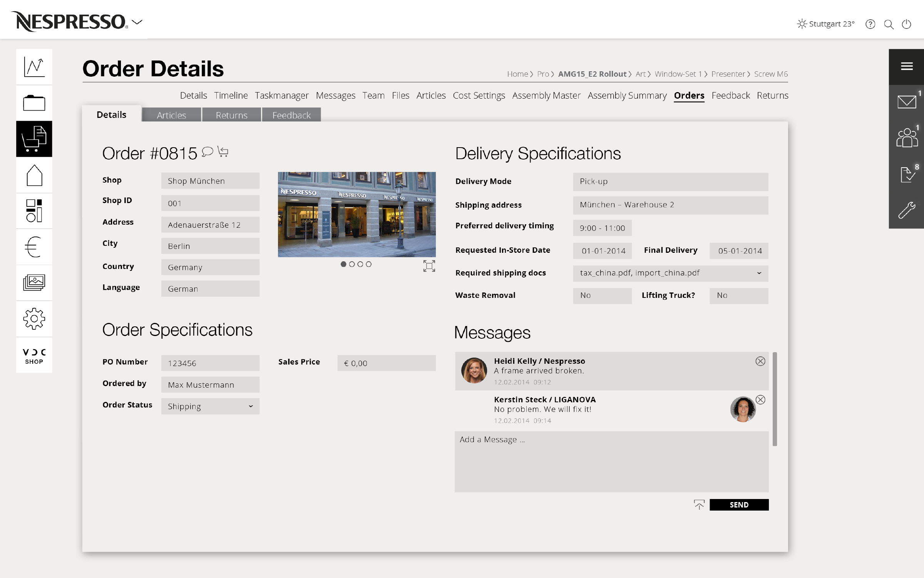Select the fourth image carousel dot
This screenshot has height=578, width=924.
point(369,264)
